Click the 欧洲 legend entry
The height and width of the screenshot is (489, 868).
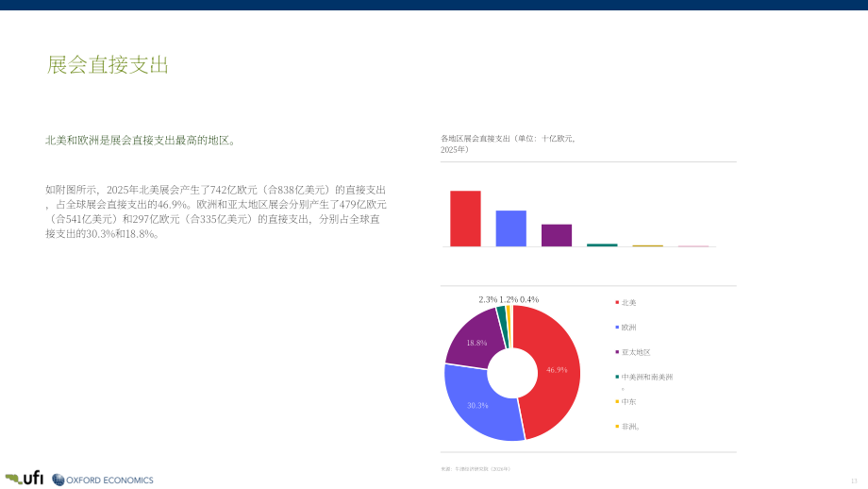626,328
